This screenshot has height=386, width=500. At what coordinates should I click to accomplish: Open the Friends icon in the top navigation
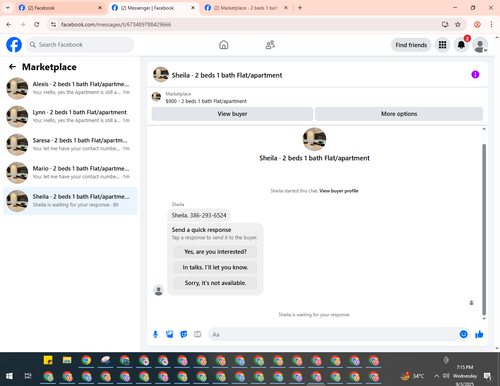click(x=270, y=45)
